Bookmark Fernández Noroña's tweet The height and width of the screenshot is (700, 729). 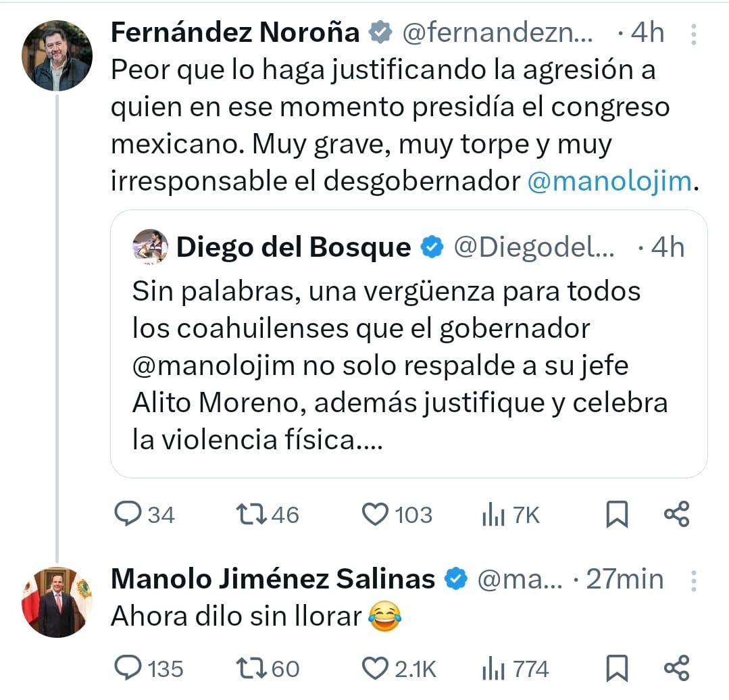click(x=616, y=516)
